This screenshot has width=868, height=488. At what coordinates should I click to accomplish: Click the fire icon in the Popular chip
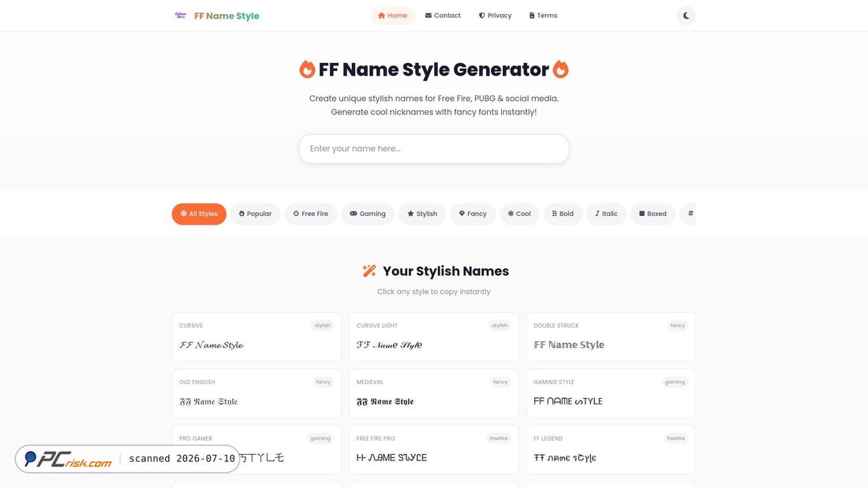click(241, 214)
